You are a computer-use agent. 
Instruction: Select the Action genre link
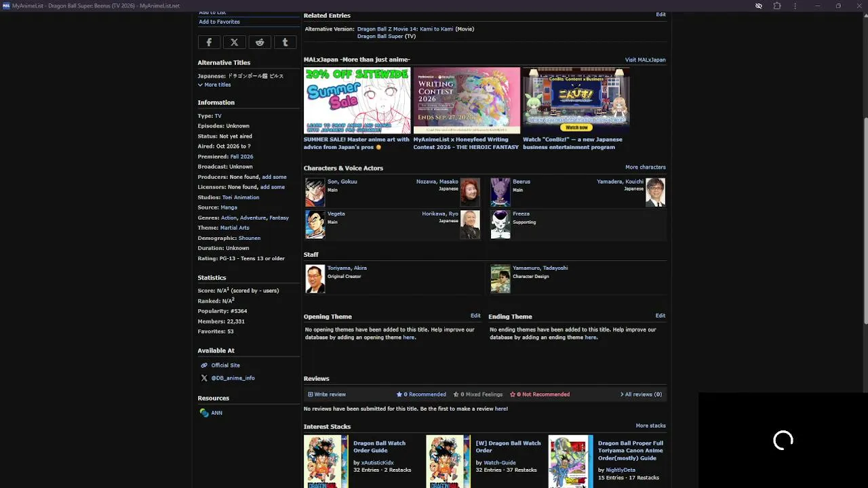click(x=229, y=218)
